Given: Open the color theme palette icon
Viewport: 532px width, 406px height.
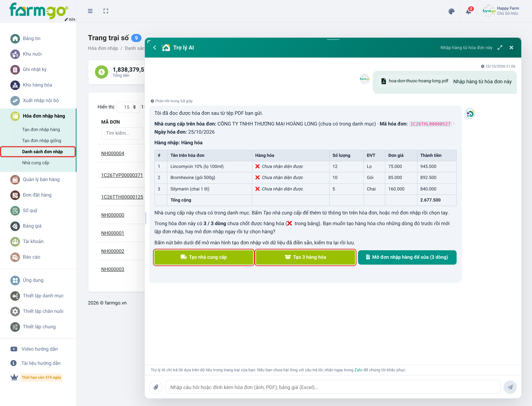Looking at the screenshot, I should (x=451, y=11).
